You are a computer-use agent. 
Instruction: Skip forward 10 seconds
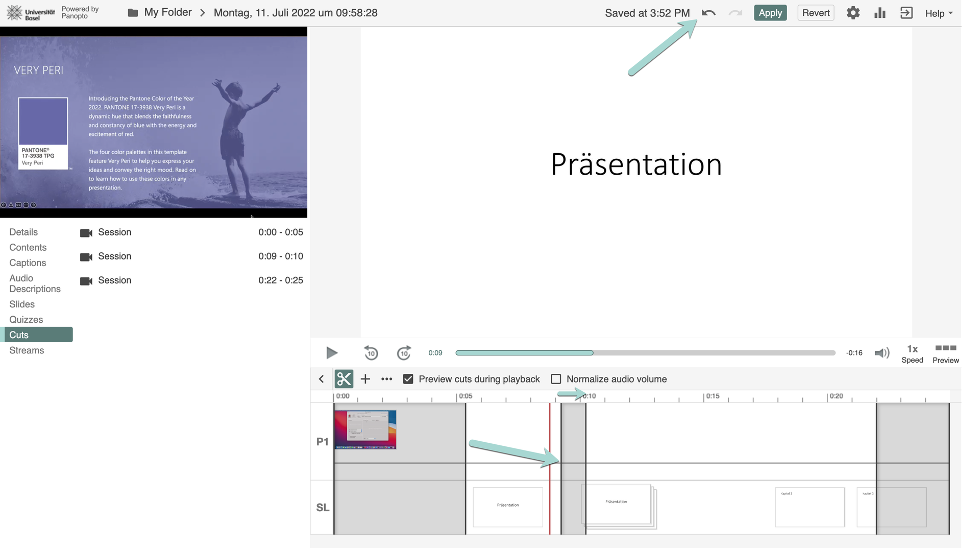pos(404,353)
